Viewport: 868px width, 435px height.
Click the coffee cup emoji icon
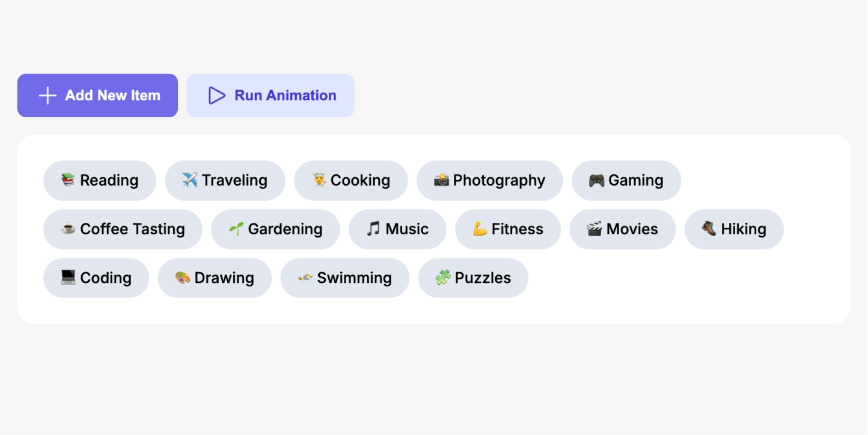coord(69,228)
